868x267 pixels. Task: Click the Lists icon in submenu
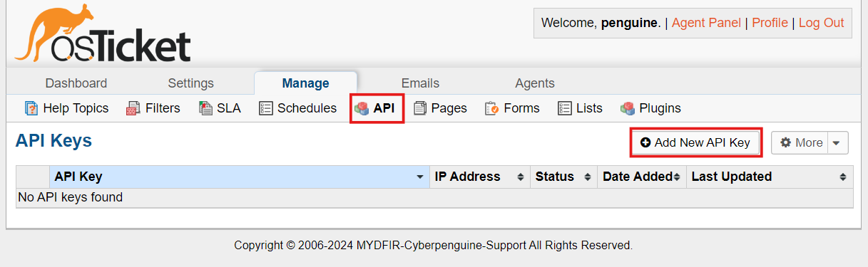(565, 108)
